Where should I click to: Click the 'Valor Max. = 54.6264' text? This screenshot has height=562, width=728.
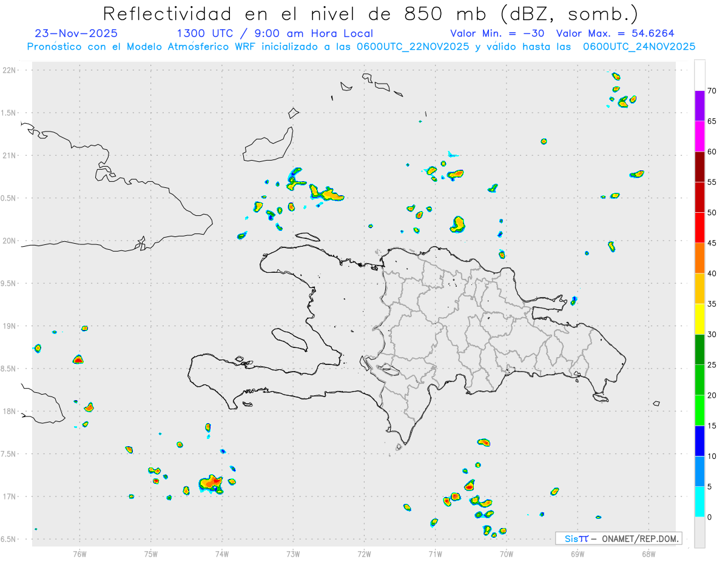click(615, 33)
